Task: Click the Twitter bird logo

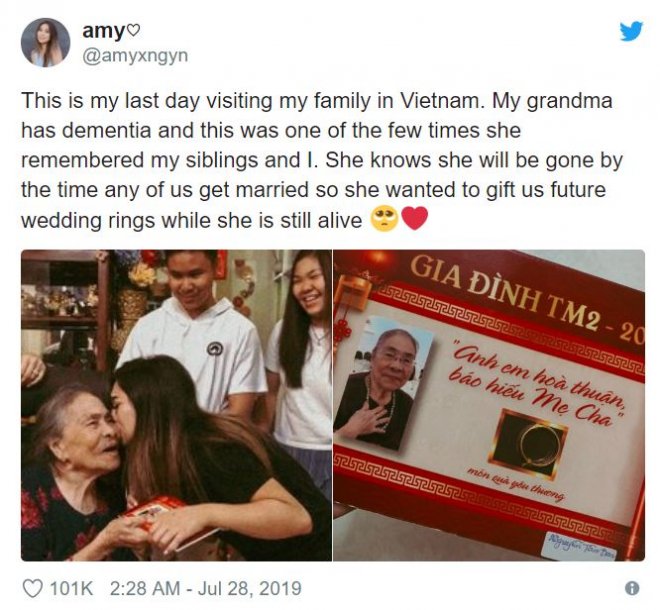Action: 631,31
